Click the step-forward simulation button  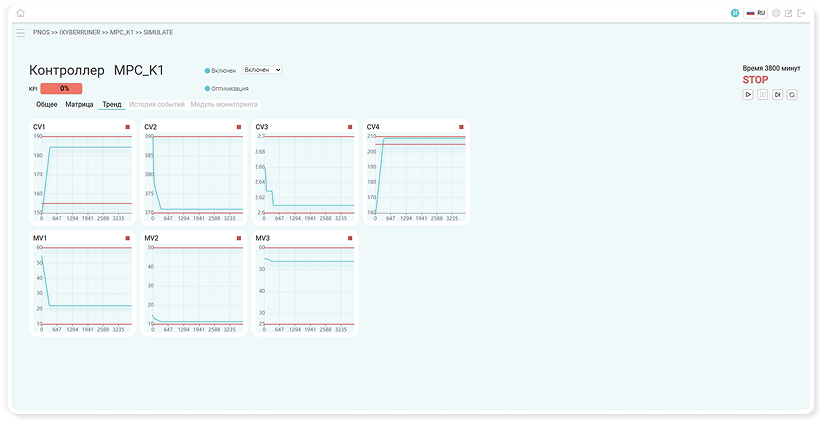(x=777, y=94)
